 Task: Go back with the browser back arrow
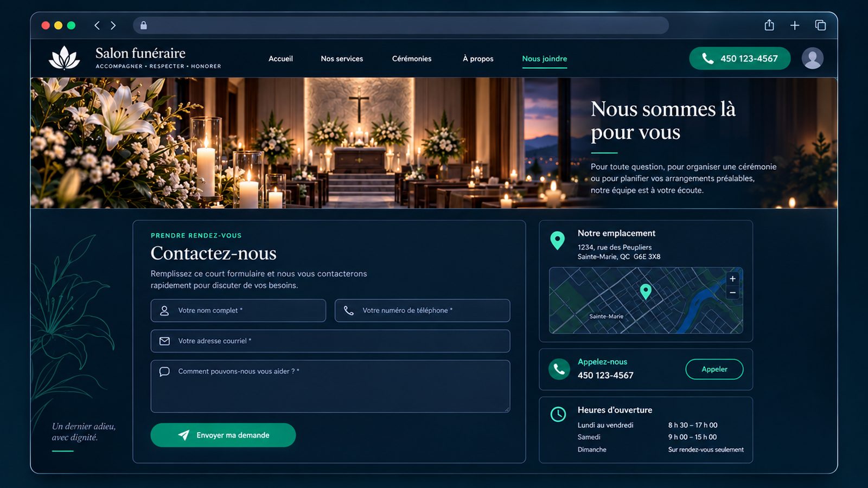[97, 25]
